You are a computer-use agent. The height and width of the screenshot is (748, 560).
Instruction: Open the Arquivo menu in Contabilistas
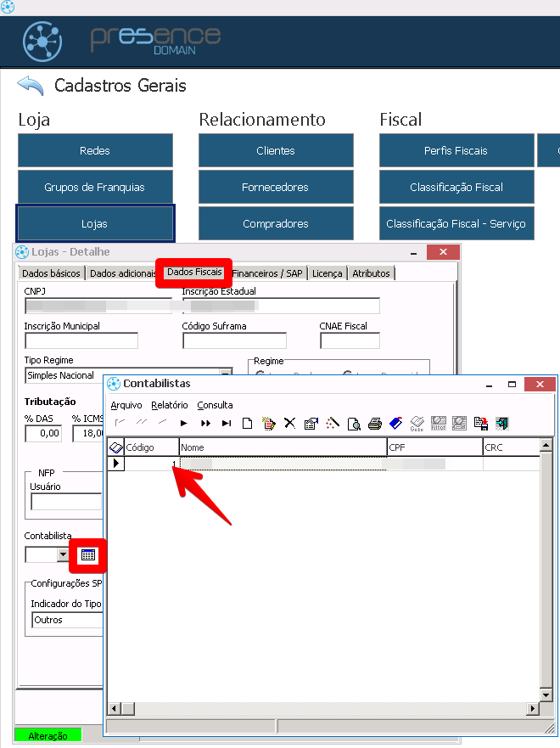click(x=126, y=405)
